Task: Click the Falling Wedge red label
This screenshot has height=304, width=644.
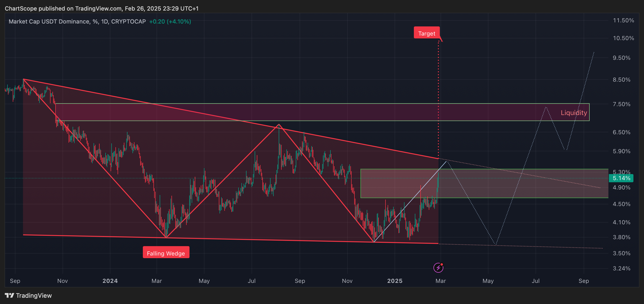Action: [166, 253]
